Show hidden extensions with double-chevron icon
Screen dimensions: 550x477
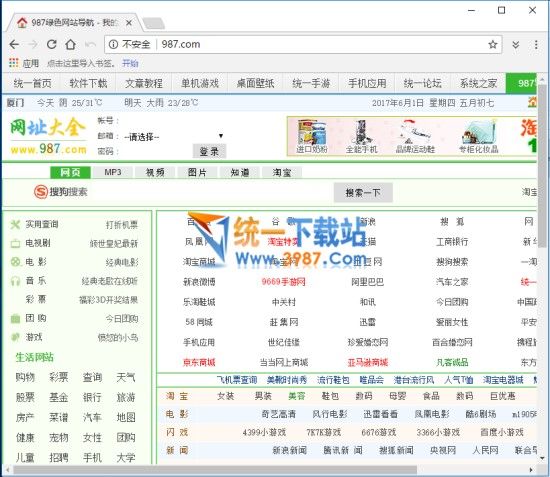pos(516,45)
